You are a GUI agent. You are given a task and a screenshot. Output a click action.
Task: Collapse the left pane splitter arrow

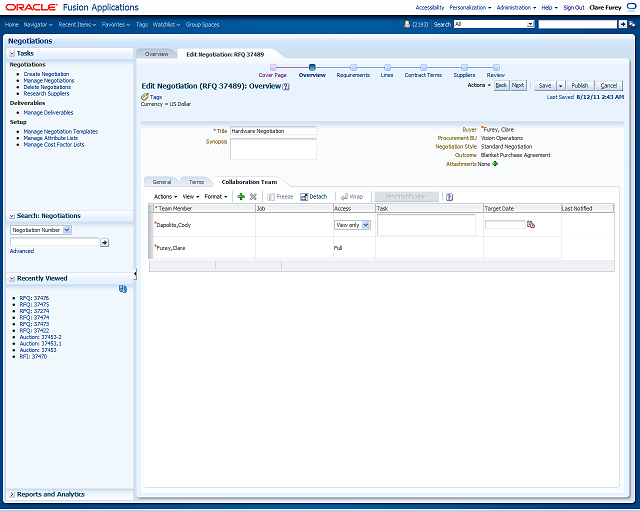pos(135,274)
